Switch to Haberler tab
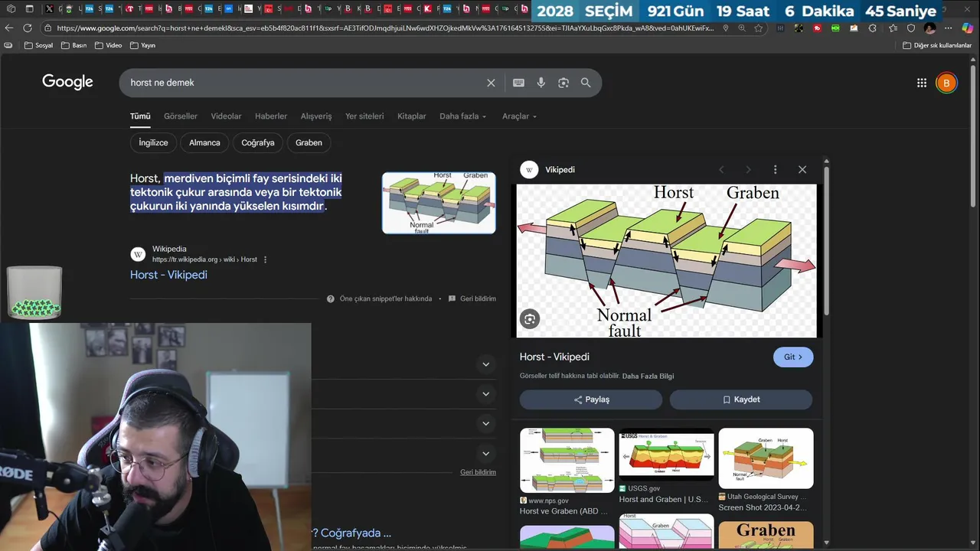Image resolution: width=980 pixels, height=551 pixels. tap(271, 116)
